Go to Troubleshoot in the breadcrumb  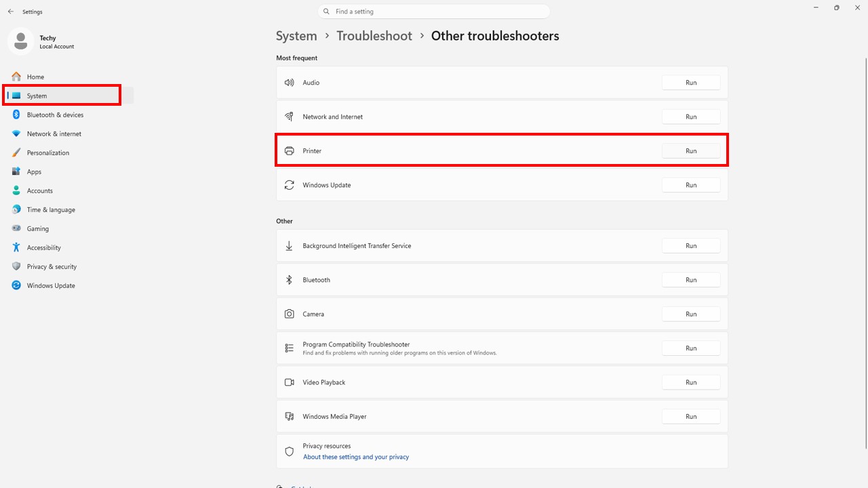[x=374, y=36]
